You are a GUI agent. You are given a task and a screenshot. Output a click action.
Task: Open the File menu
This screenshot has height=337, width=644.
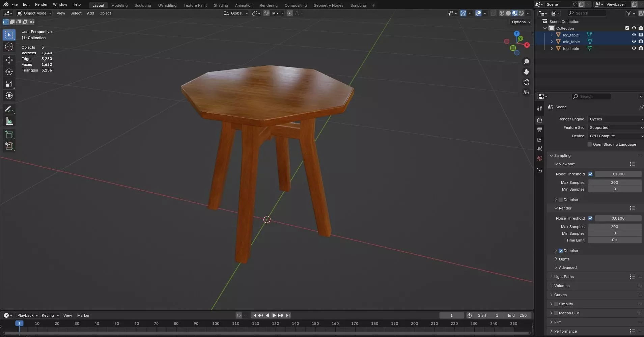click(15, 4)
